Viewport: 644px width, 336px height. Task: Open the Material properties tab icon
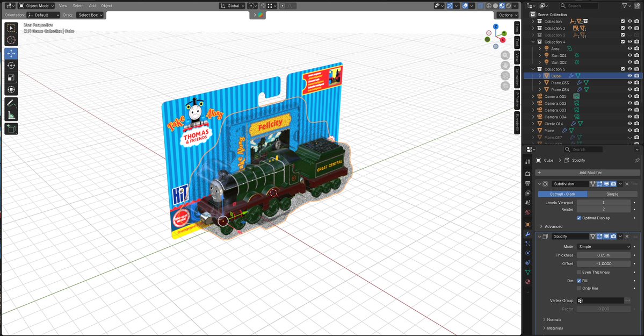pyautogui.click(x=528, y=282)
